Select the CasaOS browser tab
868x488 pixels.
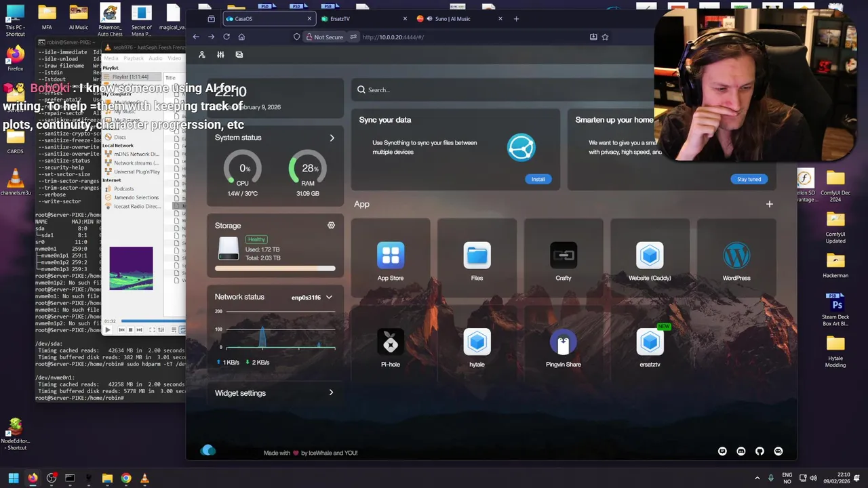click(x=269, y=19)
